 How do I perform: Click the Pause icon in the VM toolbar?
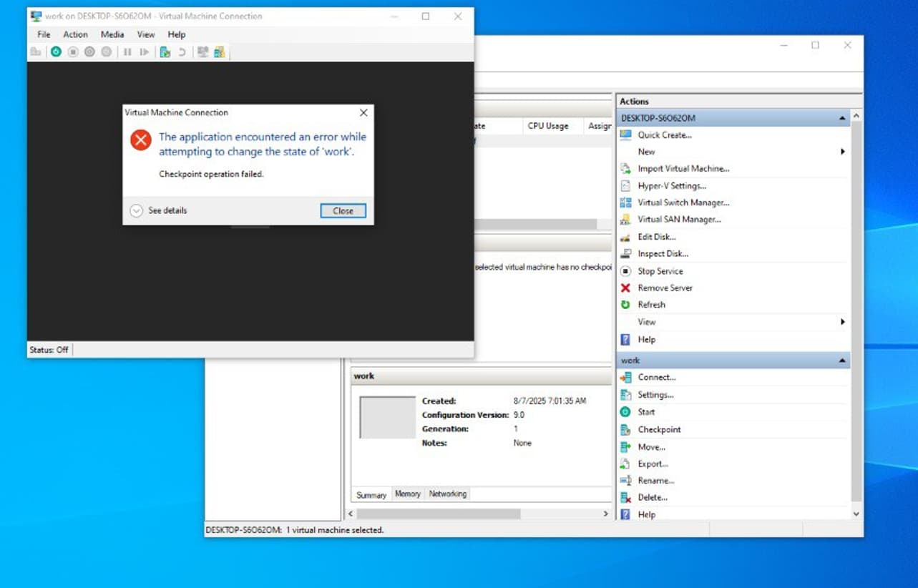click(x=127, y=52)
